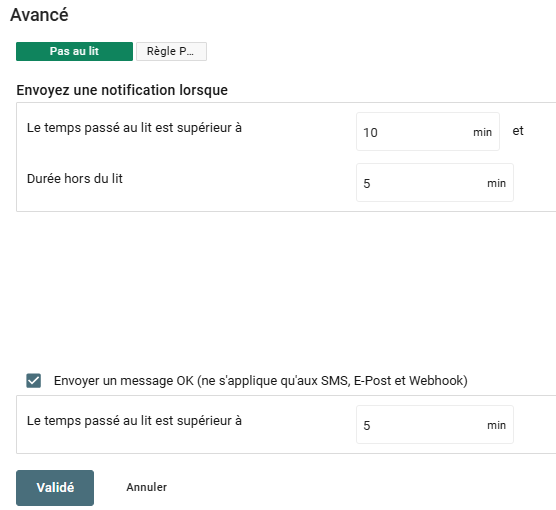Click the "min" suffix in the 10 field
556x510 pixels.
(x=482, y=132)
